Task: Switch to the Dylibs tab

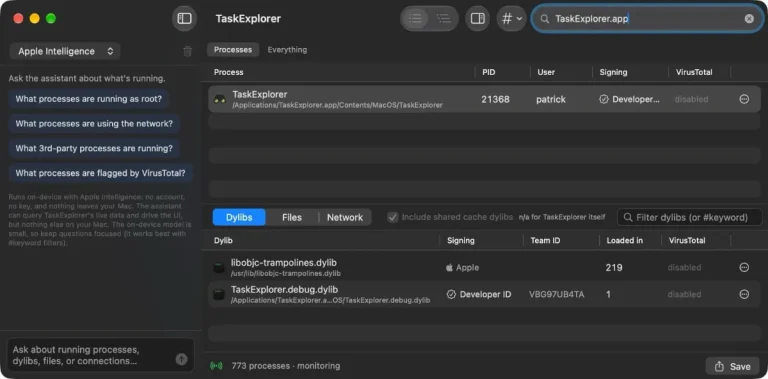Action: point(240,217)
